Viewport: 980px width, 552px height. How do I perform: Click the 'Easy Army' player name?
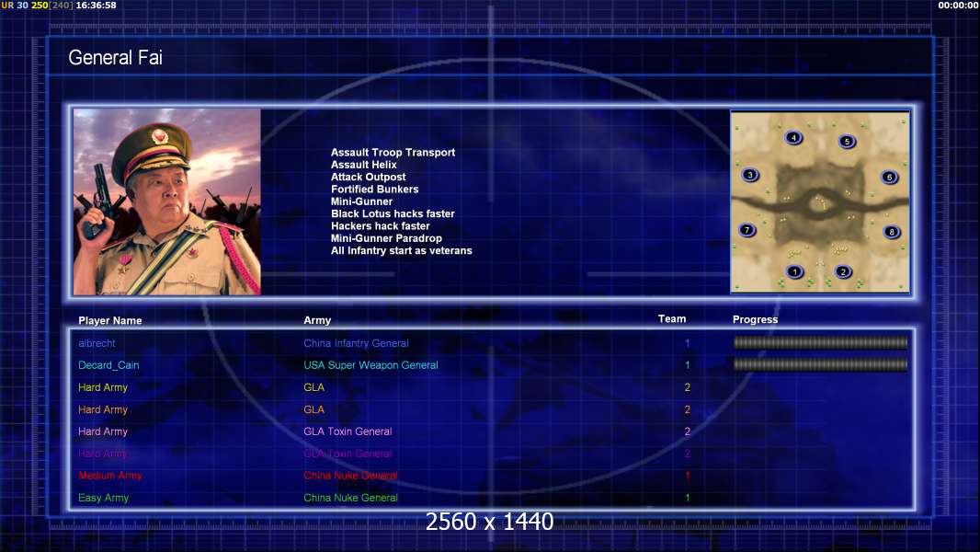pyautogui.click(x=103, y=499)
